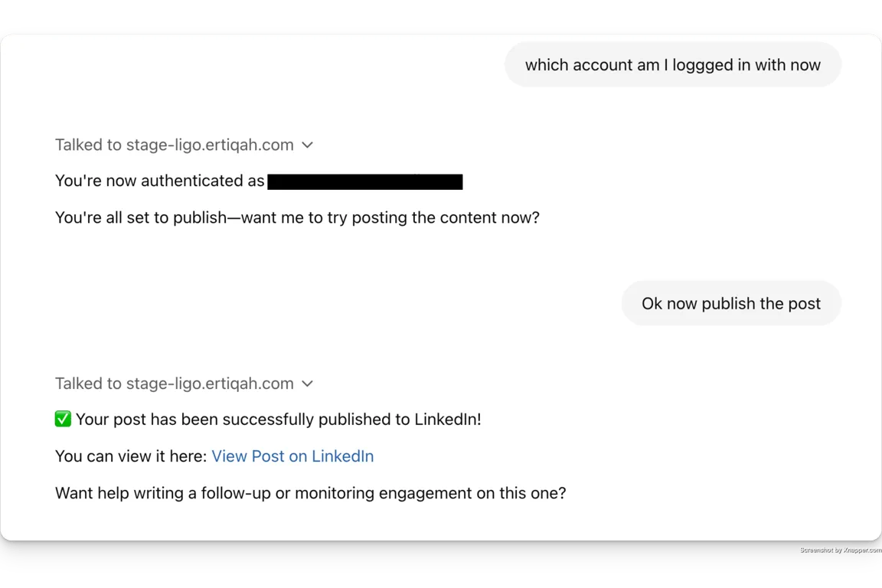Click the chevron beside the first stage-ligo.ertiqah.com label
This screenshot has height=588, width=882.
coord(307,145)
